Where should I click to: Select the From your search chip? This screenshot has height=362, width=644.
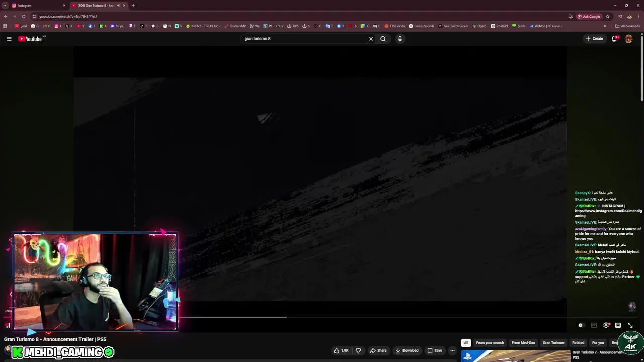coord(490,343)
